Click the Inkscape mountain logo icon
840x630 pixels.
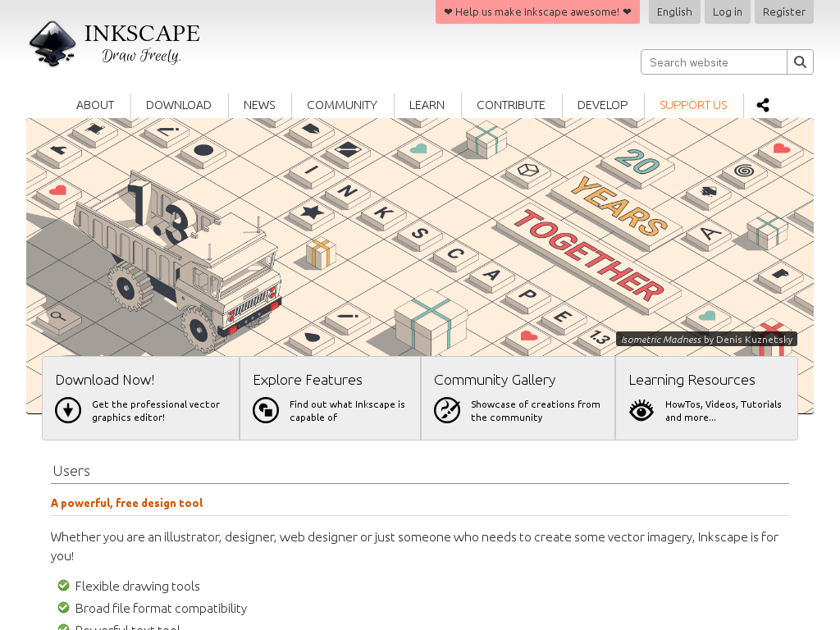coord(52,43)
